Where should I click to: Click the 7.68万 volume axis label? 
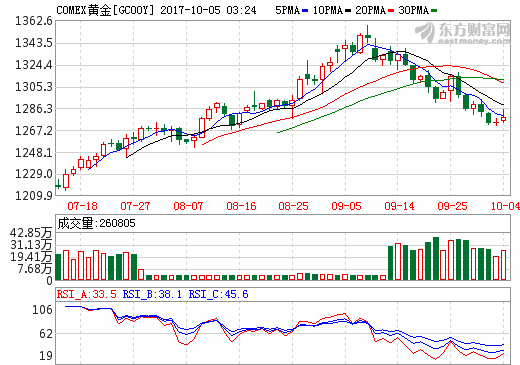click(x=34, y=269)
